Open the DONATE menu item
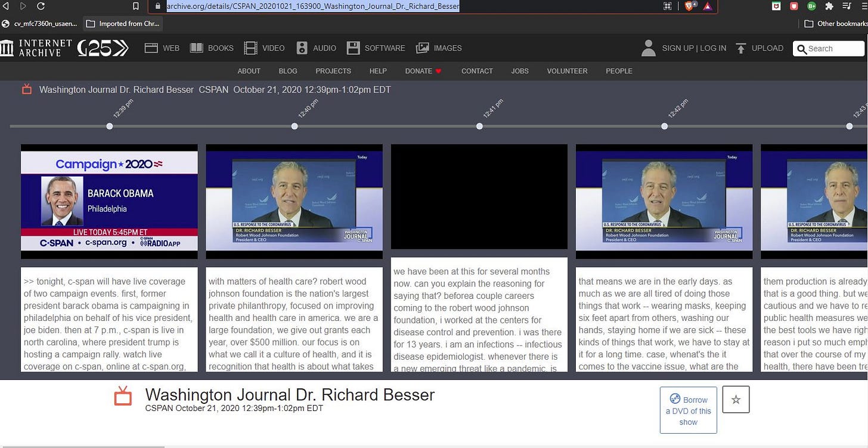The image size is (868, 448). pyautogui.click(x=423, y=71)
